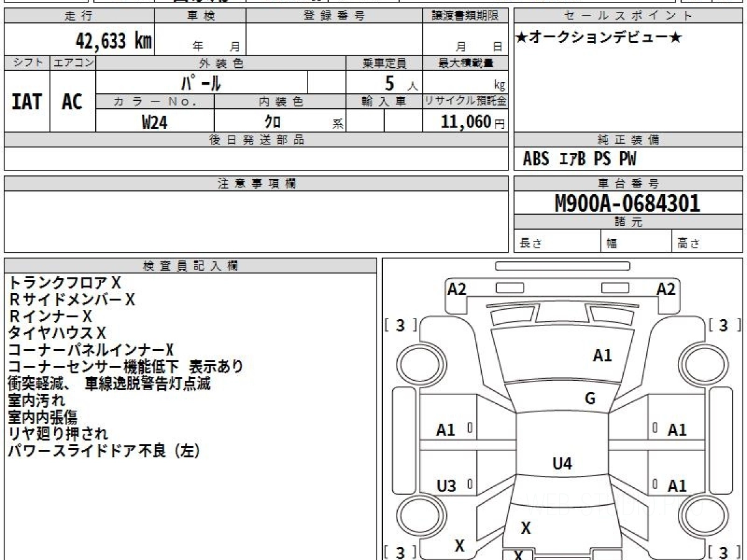Click the 注意事項欄 header
Image resolution: width=747 pixels, height=560 pixels.
(x=256, y=184)
